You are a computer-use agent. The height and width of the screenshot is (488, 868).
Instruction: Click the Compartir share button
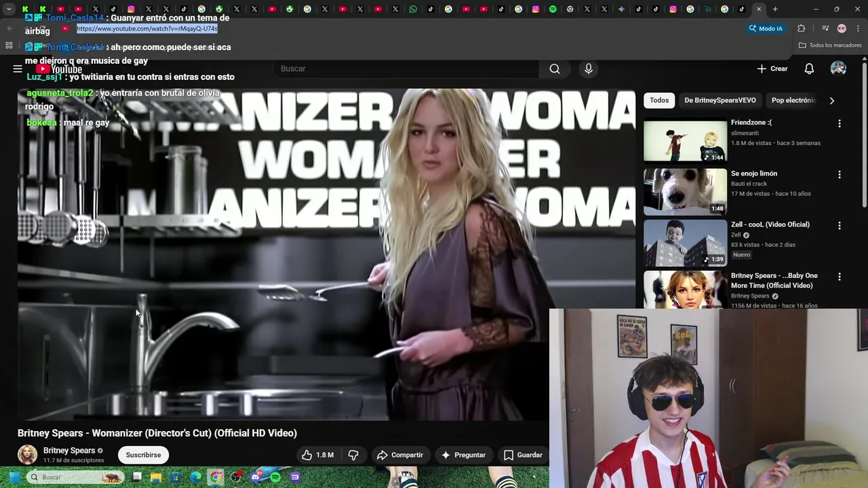(400, 455)
